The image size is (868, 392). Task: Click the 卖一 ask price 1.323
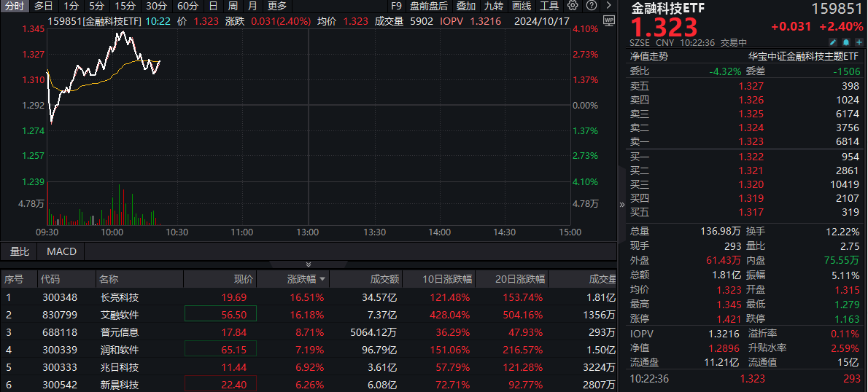[751, 141]
